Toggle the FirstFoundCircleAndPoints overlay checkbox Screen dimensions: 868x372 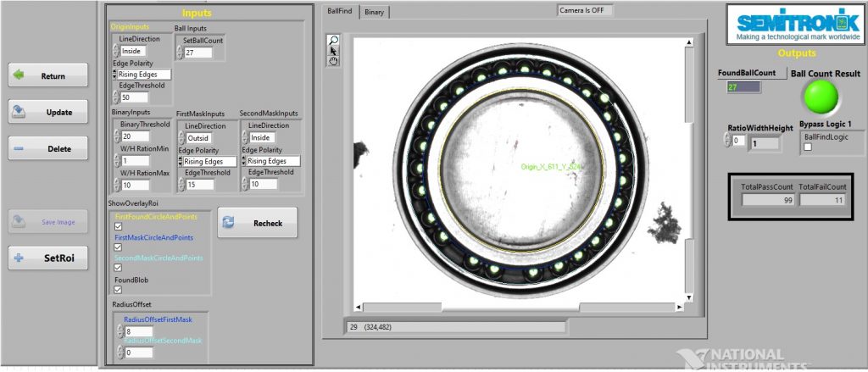pyautogui.click(x=118, y=227)
